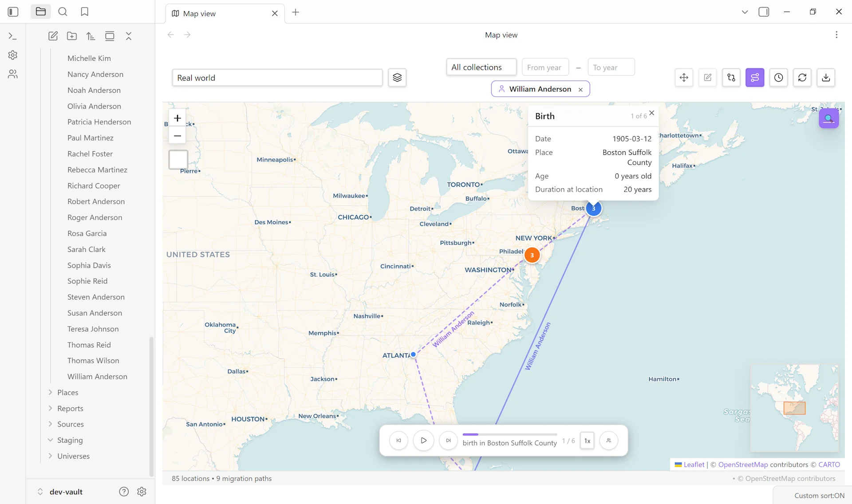Click the From year field
This screenshot has height=504, width=852.
click(545, 67)
